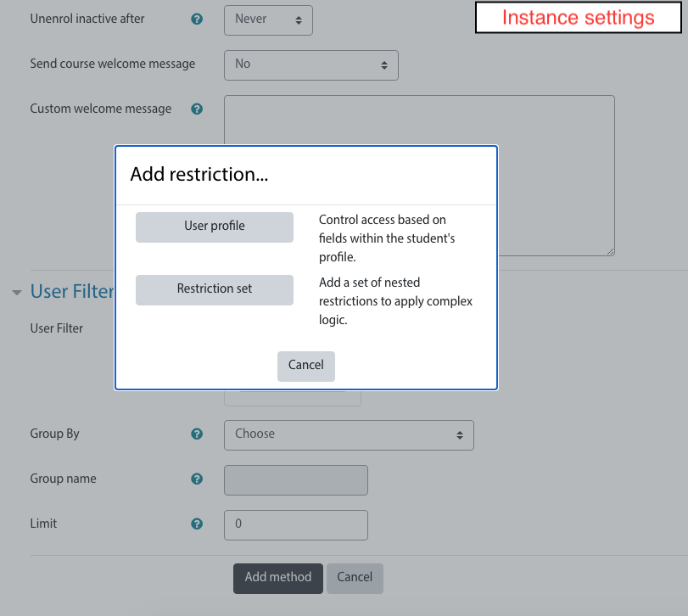Open help icon beside Group By
The width and height of the screenshot is (688, 616).
[197, 434]
